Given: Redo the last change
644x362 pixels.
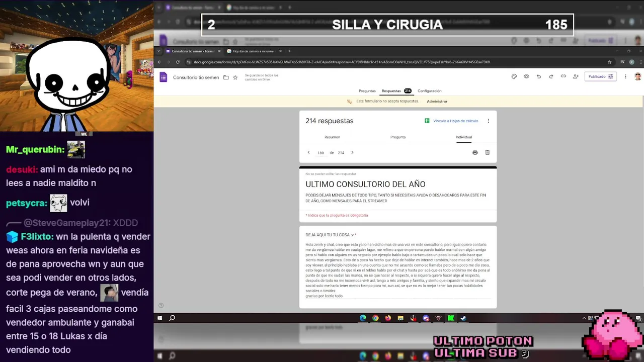Looking at the screenshot, I should (x=551, y=76).
